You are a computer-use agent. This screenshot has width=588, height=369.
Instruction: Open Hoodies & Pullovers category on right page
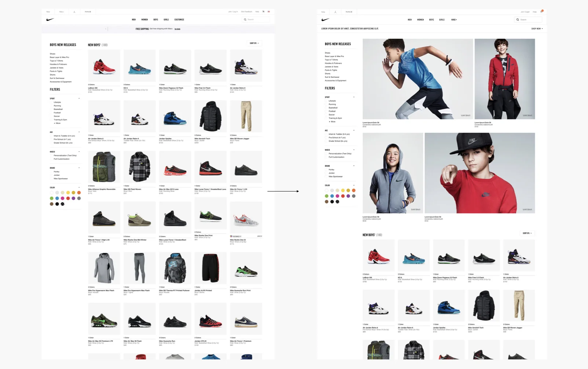click(333, 63)
